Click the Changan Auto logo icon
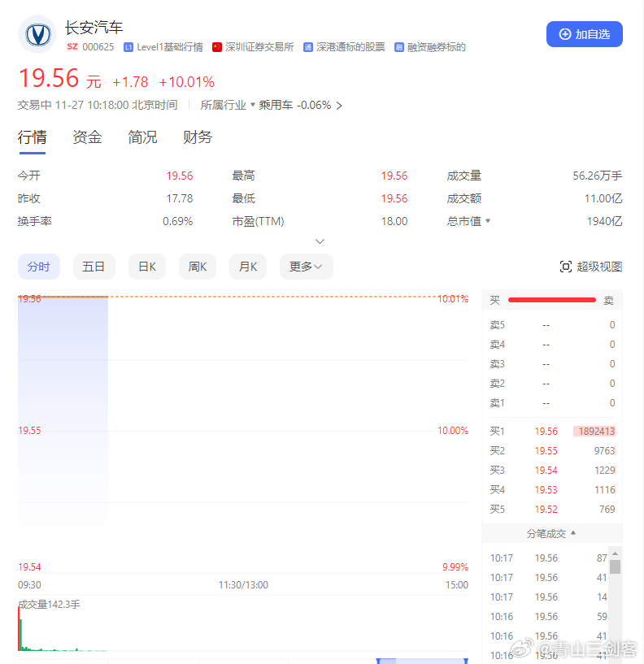Viewport: 644px width, 664px height. coord(37,35)
